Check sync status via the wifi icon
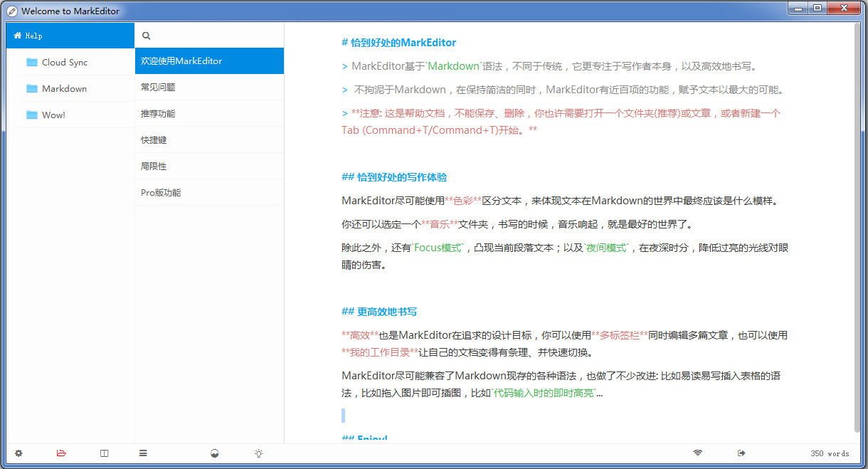The image size is (868, 469). point(697,453)
